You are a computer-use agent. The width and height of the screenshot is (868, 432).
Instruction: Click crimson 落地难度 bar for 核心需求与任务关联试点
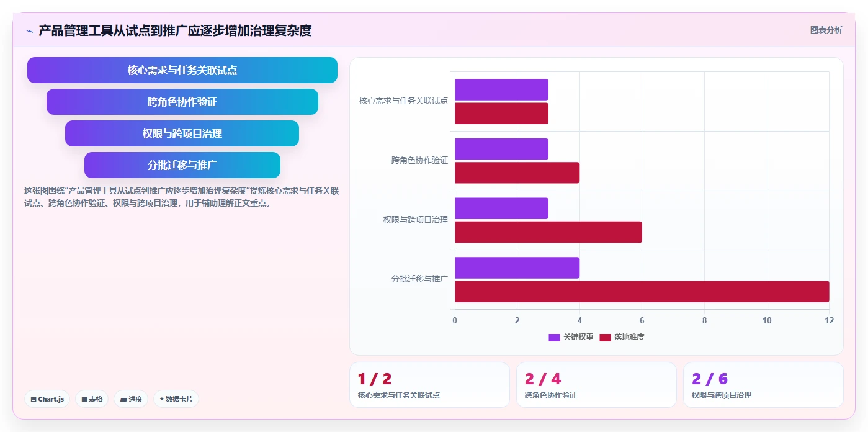click(x=501, y=114)
